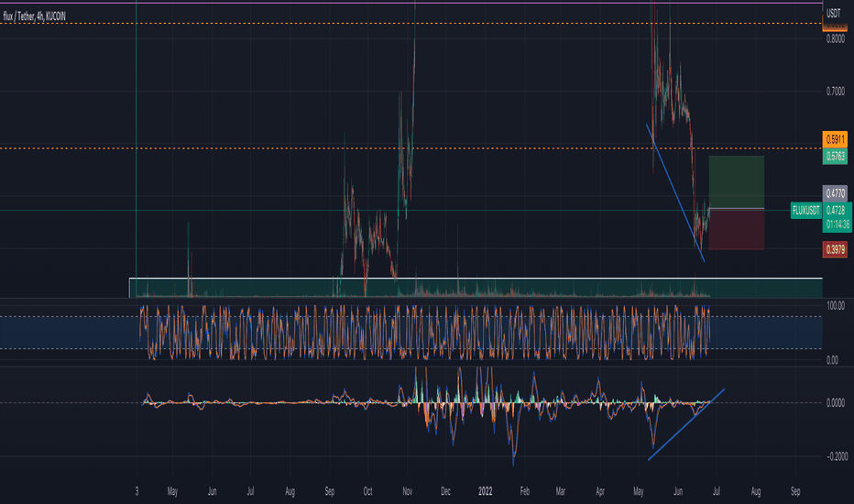
Task: Click the red stop-loss zone of the long position
Action: pyautogui.click(x=737, y=229)
